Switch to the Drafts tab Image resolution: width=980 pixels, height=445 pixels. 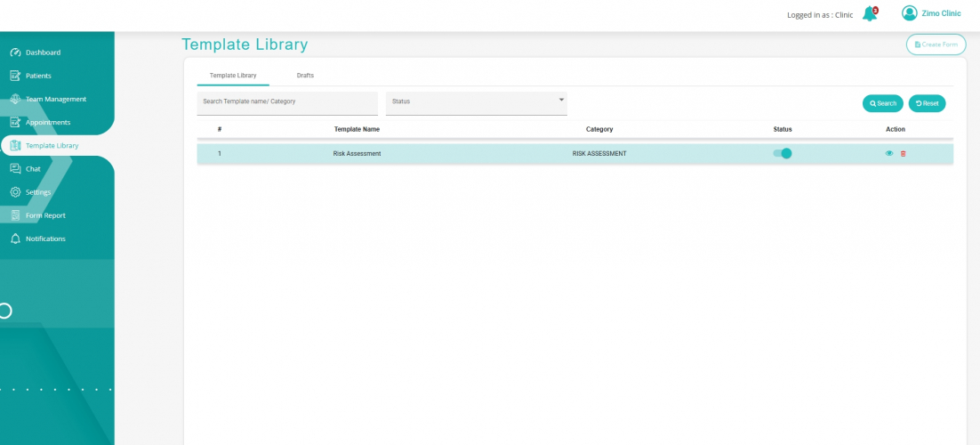tap(305, 75)
